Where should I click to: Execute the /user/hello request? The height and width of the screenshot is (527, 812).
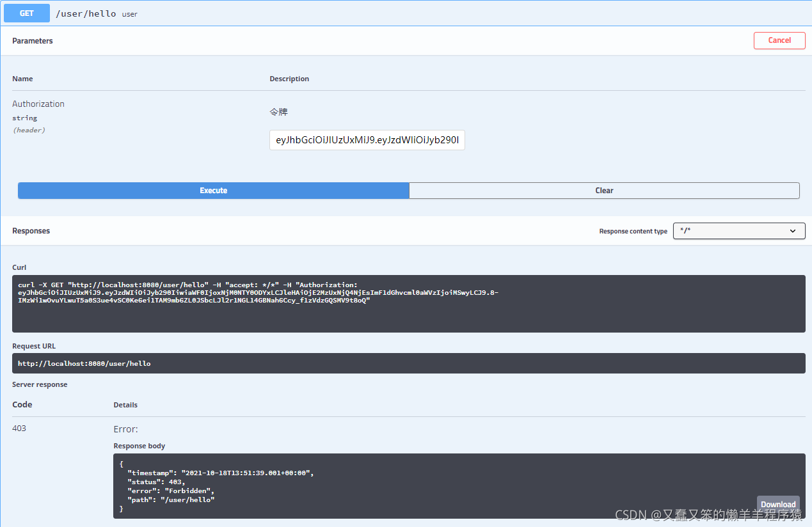pyautogui.click(x=213, y=191)
